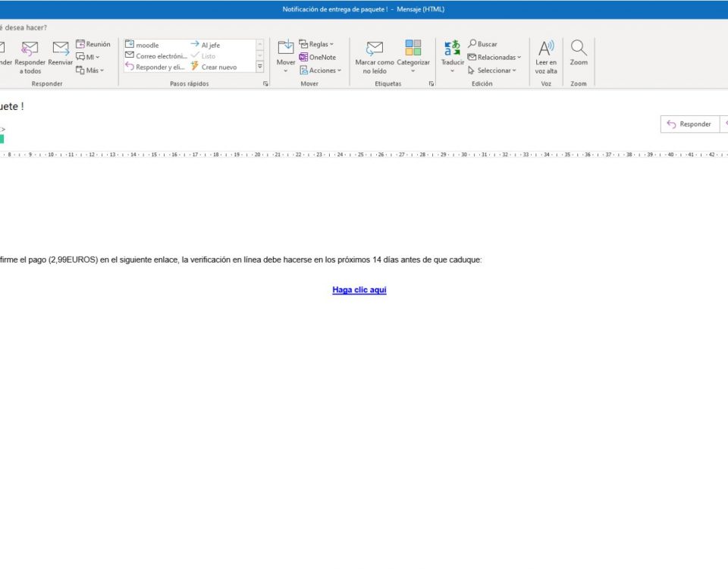Reply with a Reunión meeting
This screenshot has width=728, height=569.
point(93,44)
